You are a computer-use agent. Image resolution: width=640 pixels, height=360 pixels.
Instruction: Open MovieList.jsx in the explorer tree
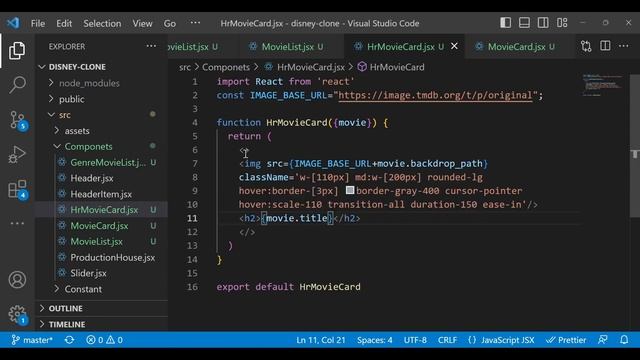point(101,242)
